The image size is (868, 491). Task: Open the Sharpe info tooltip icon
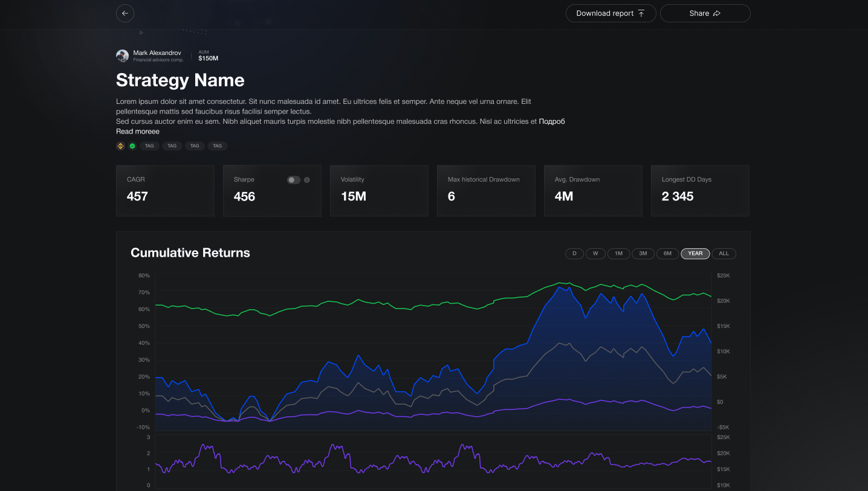[x=307, y=180]
